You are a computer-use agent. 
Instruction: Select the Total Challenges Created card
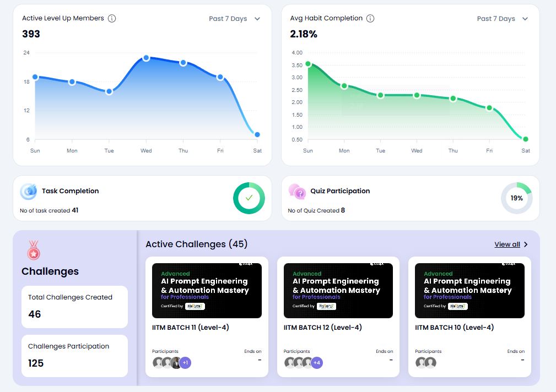74,306
